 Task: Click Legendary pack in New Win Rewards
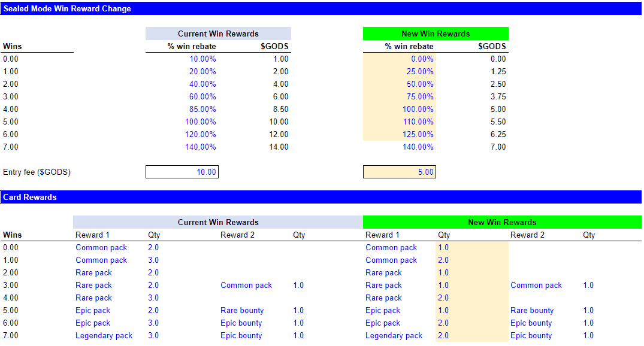pyautogui.click(x=394, y=335)
